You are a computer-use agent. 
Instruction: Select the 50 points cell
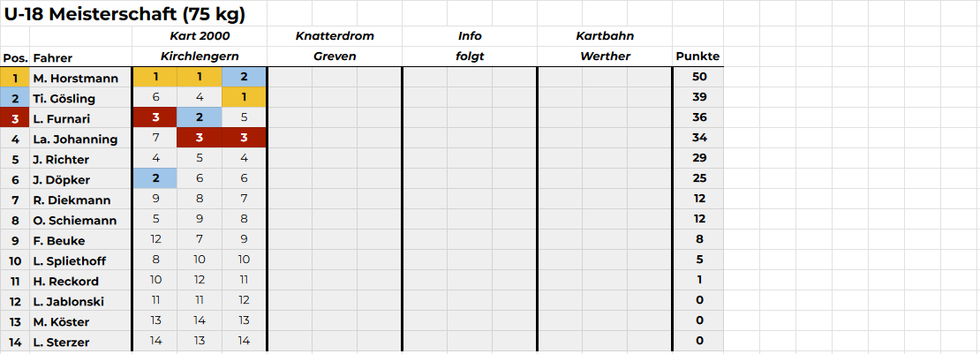point(698,77)
